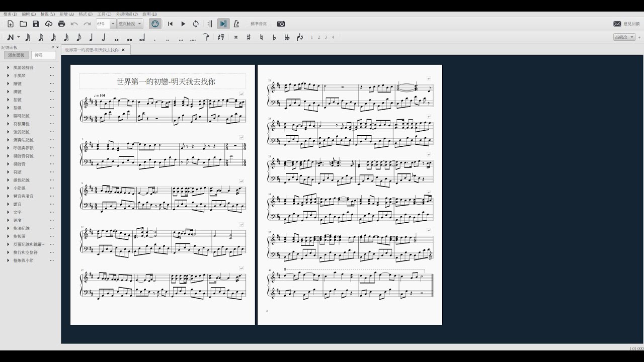Toggle MIDI input

coord(155,24)
